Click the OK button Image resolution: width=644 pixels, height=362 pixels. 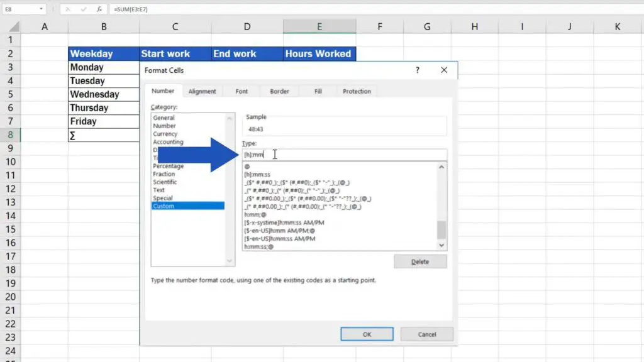[366, 334]
